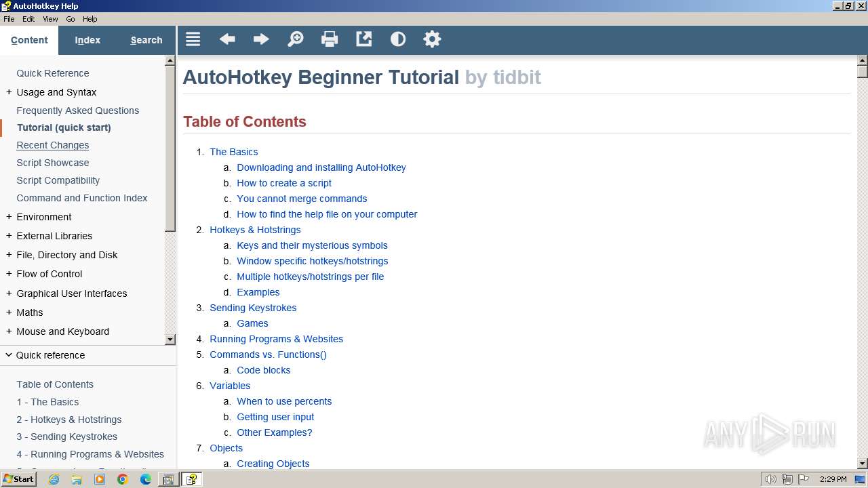
Task: Click main page scroll-down arrow
Action: coord(863,464)
